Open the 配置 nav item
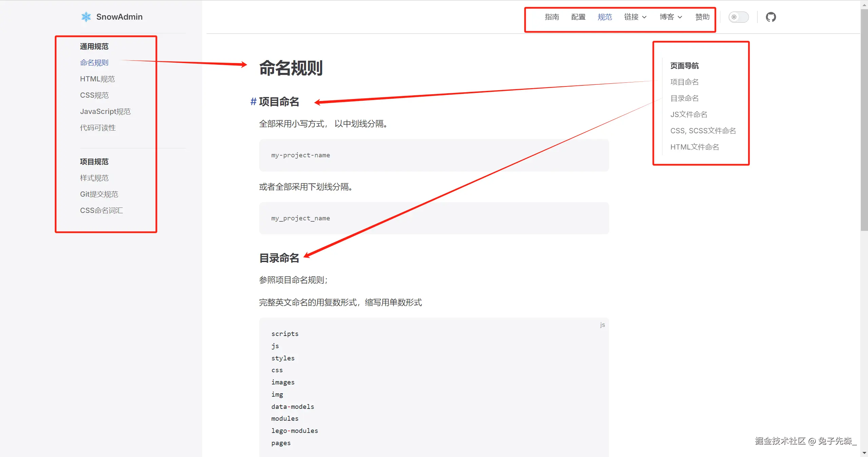This screenshot has height=457, width=868. pyautogui.click(x=578, y=17)
